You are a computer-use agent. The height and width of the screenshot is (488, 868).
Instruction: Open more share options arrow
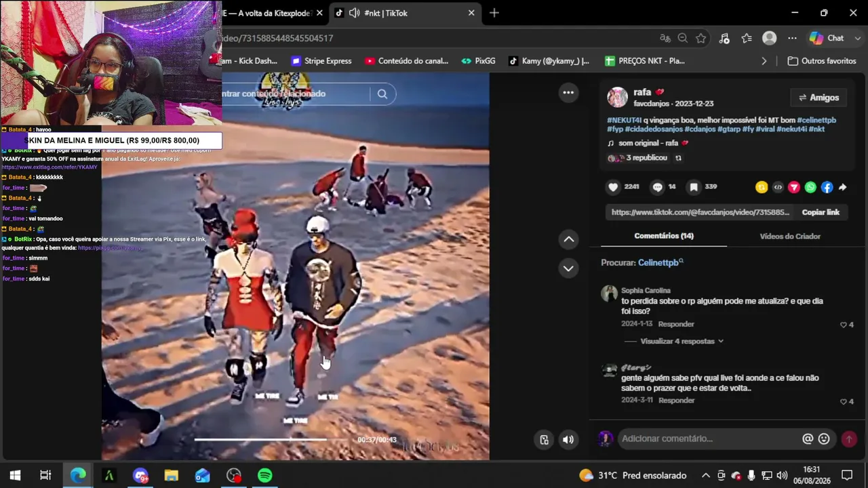coord(842,188)
